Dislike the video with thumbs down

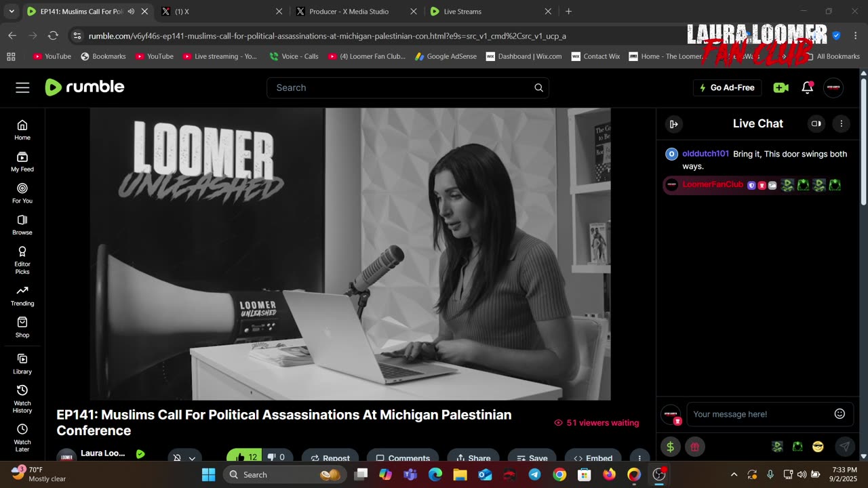tap(277, 457)
